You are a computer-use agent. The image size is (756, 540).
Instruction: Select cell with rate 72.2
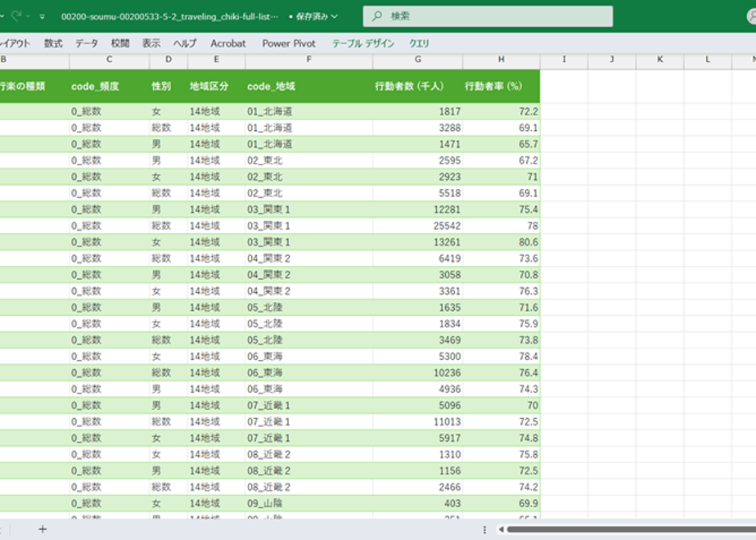(501, 111)
